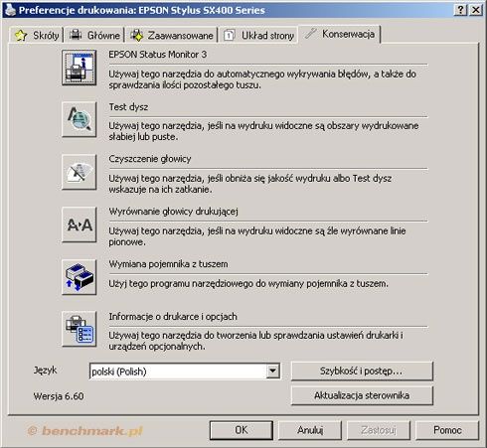This screenshot has width=487, height=448.
Task: Open Informacje o drukarce i opcjach icon
Action: [x=80, y=329]
